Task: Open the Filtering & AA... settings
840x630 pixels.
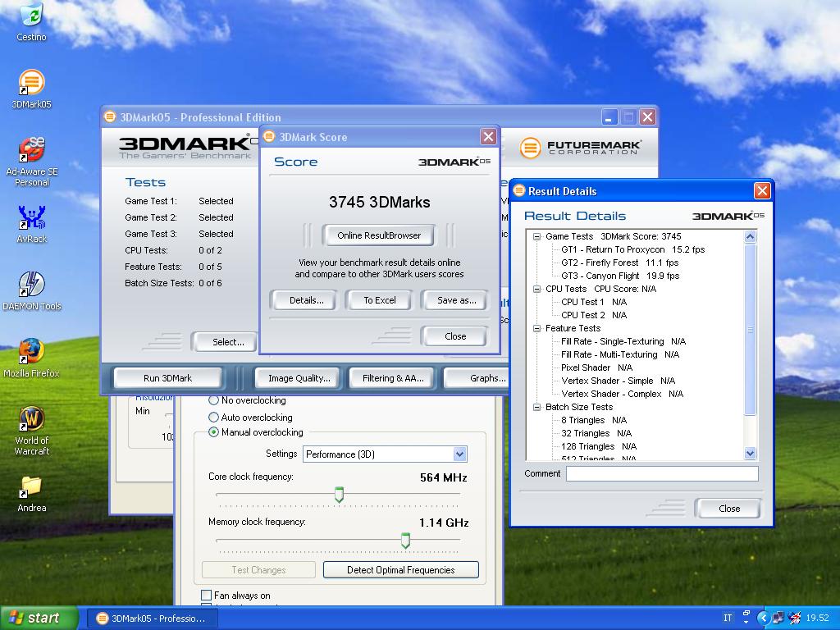Action: (393, 378)
